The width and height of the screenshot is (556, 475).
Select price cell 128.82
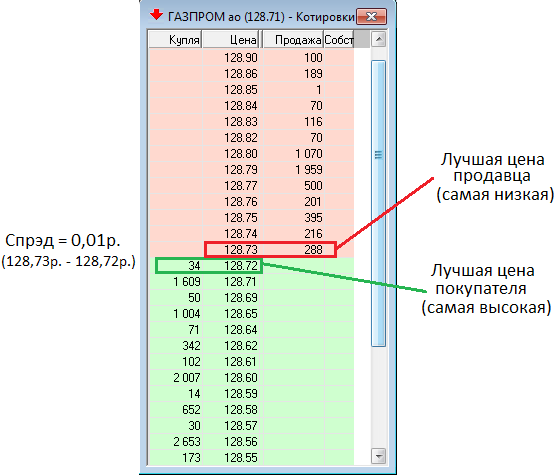232,138
